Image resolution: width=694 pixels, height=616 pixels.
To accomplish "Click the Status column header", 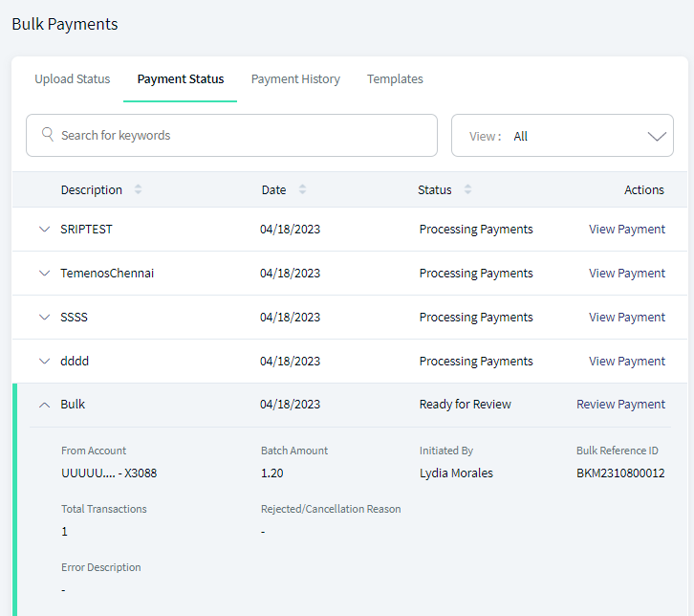I will point(435,190).
